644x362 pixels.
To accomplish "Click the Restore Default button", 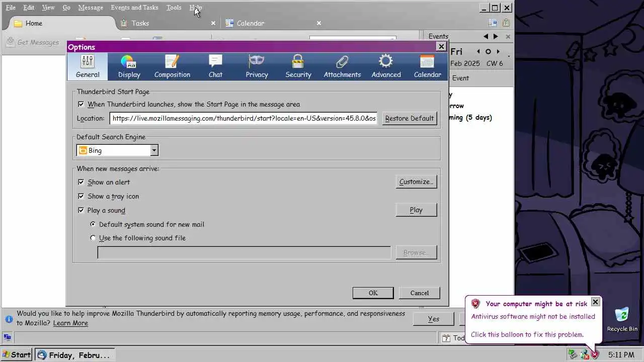I will coord(410,118).
